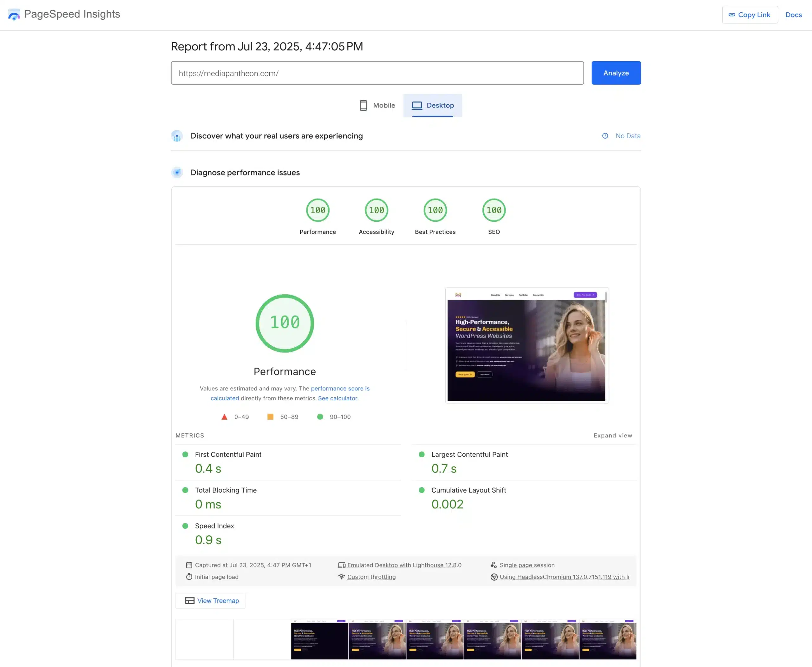Click the calendar icon beside Captured at

[189, 565]
